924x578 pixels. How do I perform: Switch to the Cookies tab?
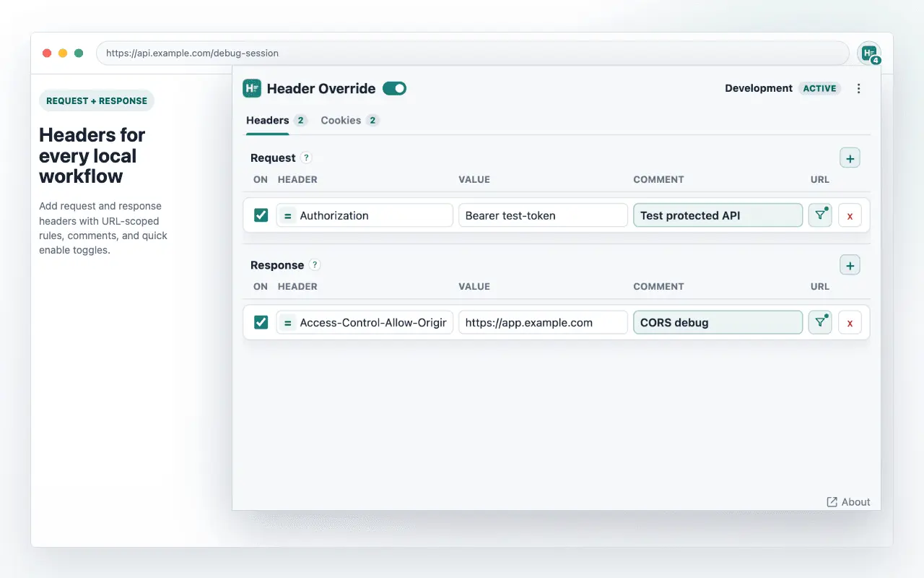(349, 120)
